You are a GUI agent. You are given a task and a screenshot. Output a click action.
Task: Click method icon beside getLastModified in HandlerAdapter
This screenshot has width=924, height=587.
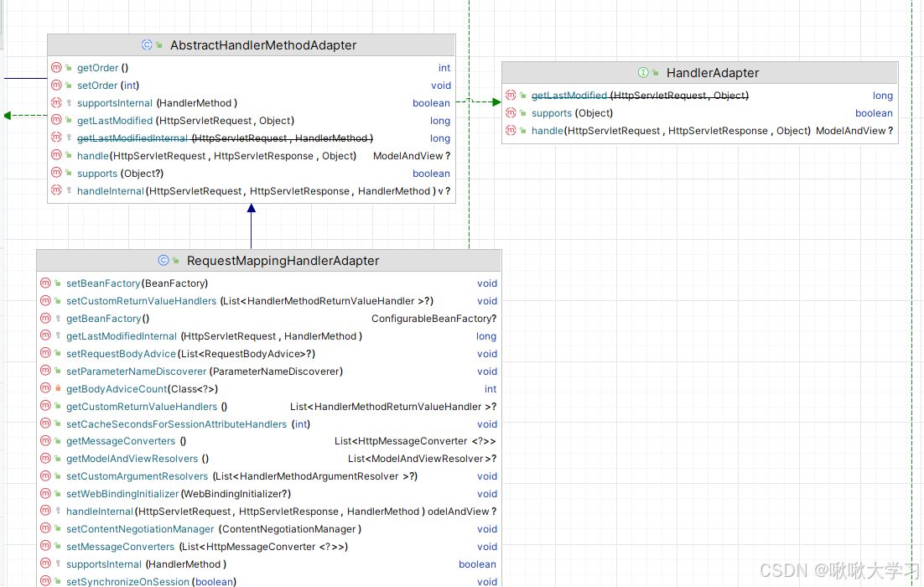[511, 96]
